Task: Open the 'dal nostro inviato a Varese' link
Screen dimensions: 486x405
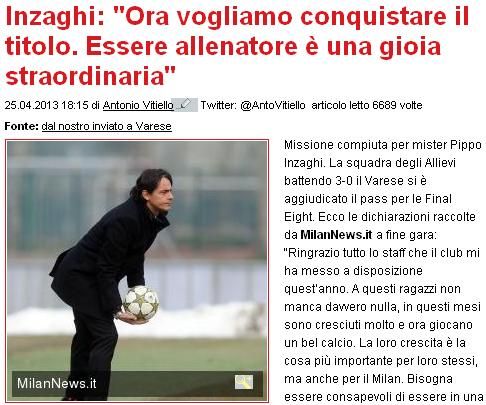Action: click(107, 126)
